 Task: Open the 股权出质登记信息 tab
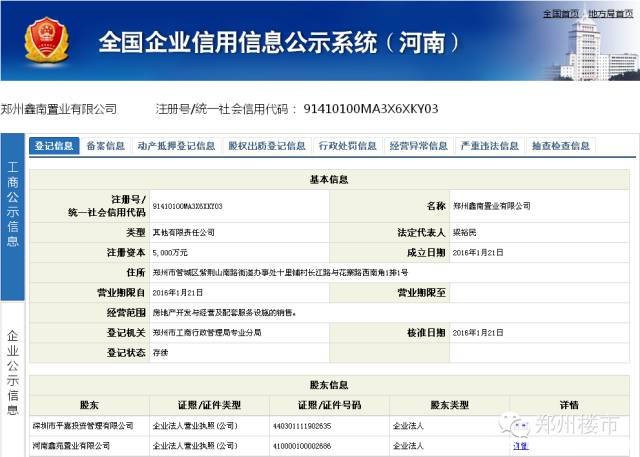[267, 146]
